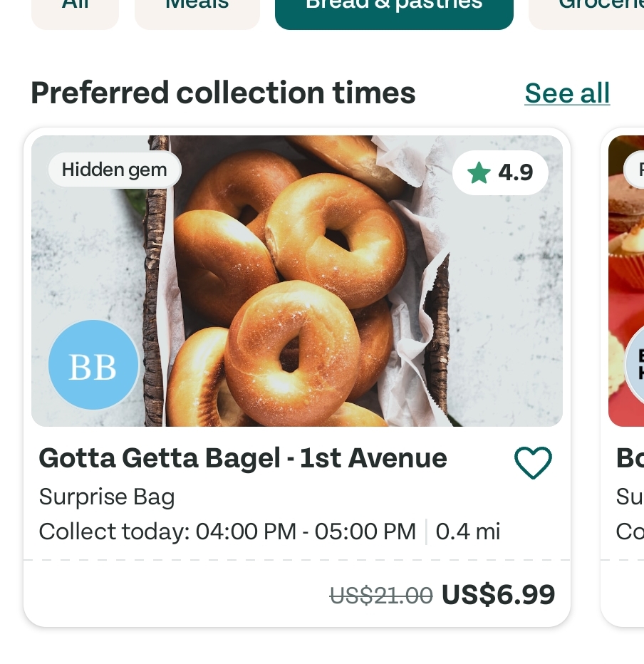Open the Groceries filter tab
This screenshot has width=644, height=664.
[x=586, y=9]
